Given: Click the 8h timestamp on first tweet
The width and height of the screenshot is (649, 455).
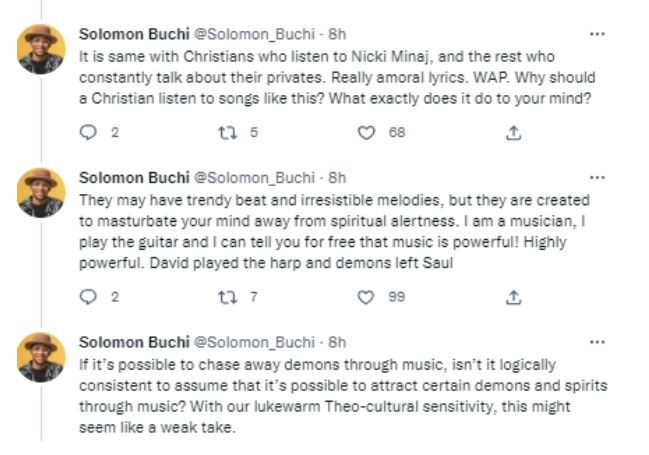Looking at the screenshot, I should 337,35.
